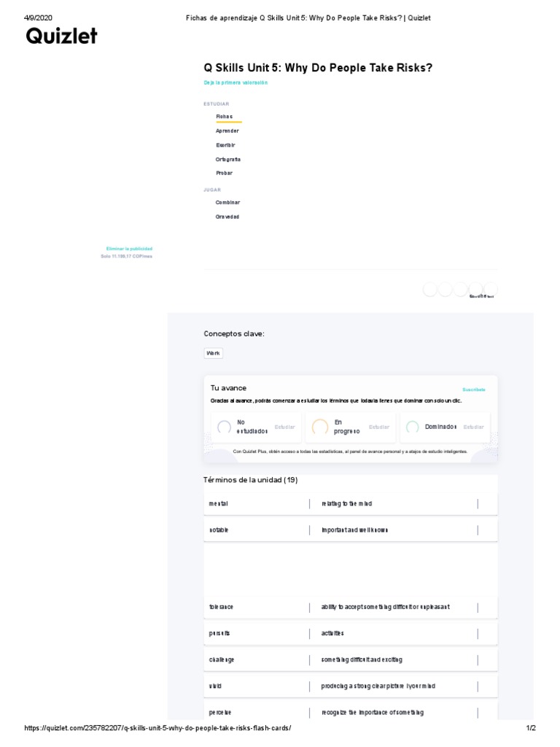
Task: Click the Dominados progress circle icon
Action: (x=412, y=427)
